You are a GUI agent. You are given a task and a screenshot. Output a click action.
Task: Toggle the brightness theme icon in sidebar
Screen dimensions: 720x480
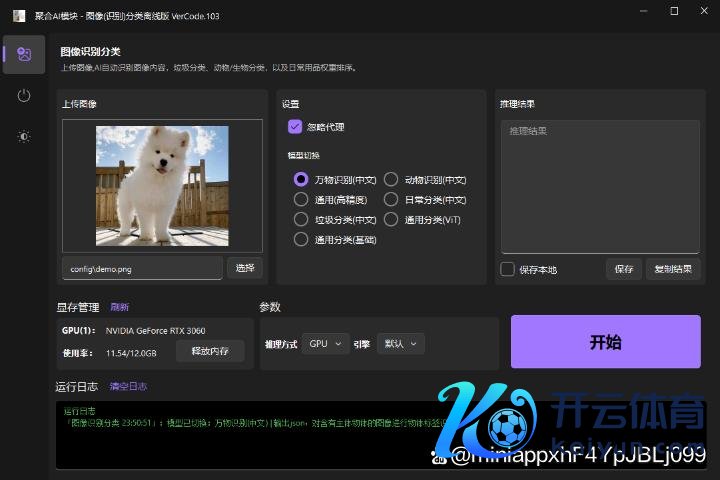pyautogui.click(x=24, y=137)
